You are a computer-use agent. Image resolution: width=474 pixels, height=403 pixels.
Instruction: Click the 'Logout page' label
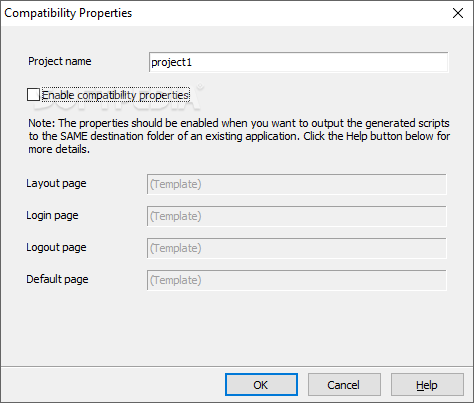pyautogui.click(x=56, y=247)
